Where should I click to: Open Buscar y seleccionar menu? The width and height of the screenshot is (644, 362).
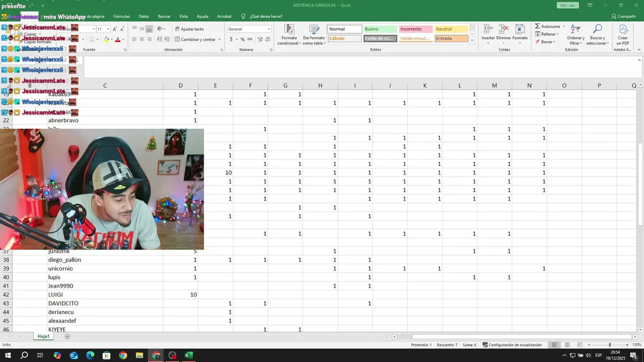coord(597,34)
